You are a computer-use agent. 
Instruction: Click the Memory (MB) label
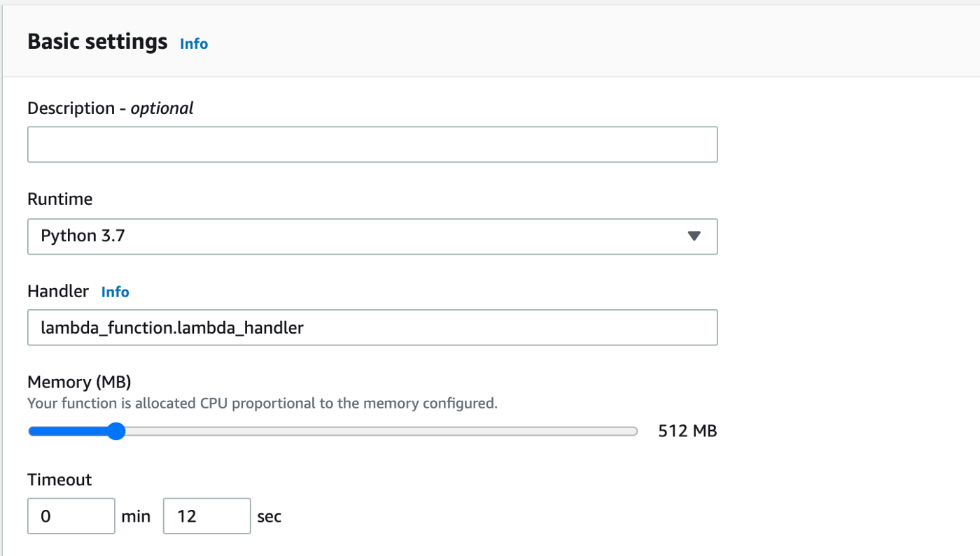click(79, 382)
